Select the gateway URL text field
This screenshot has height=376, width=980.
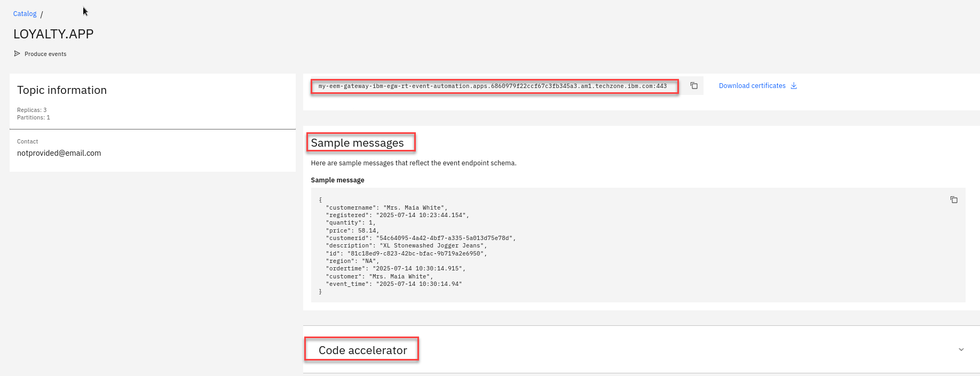492,86
